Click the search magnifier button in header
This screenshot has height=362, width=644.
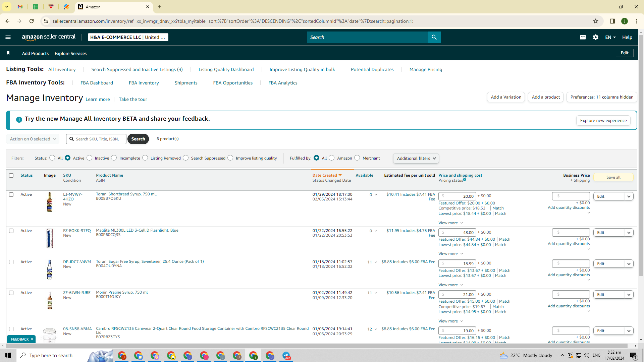[434, 37]
